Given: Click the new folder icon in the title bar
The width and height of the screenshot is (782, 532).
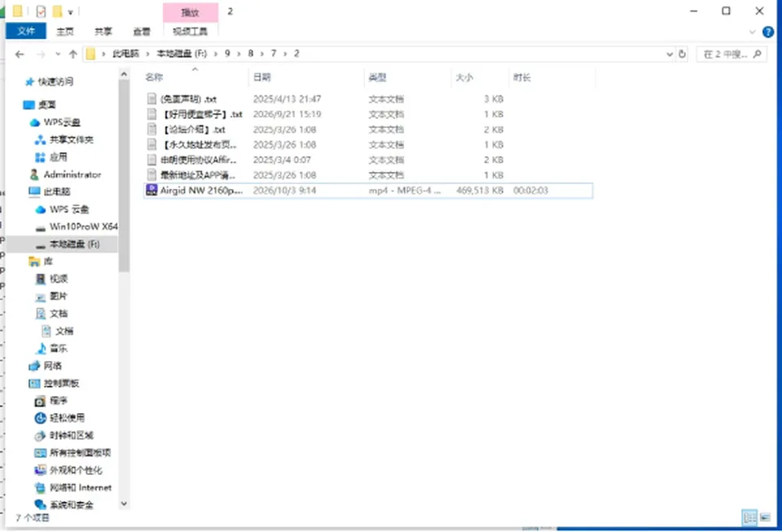Looking at the screenshot, I should click(x=57, y=11).
